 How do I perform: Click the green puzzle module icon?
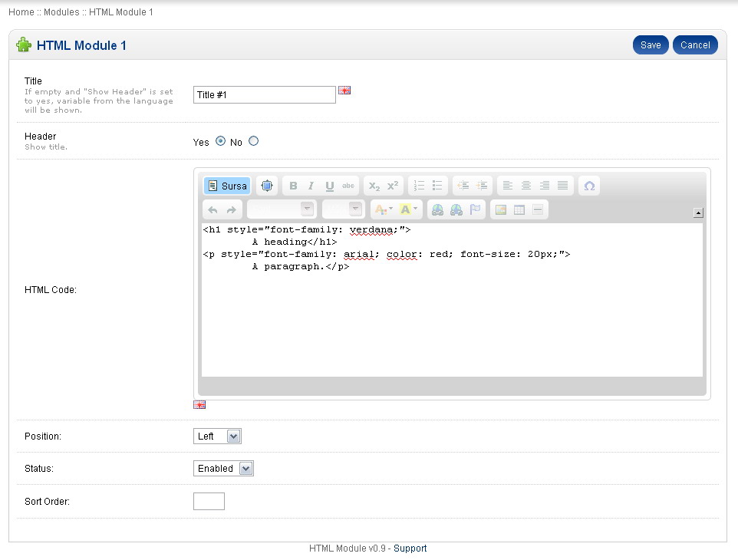(24, 44)
